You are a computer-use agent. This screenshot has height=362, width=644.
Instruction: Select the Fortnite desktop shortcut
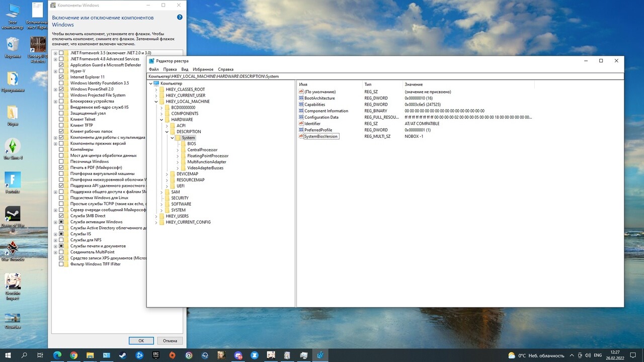click(x=13, y=183)
